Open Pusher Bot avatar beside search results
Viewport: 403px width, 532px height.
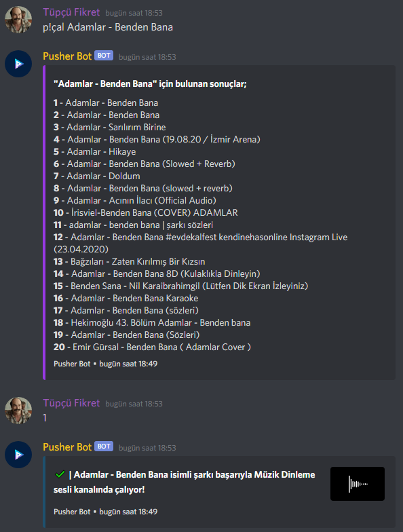18,64
